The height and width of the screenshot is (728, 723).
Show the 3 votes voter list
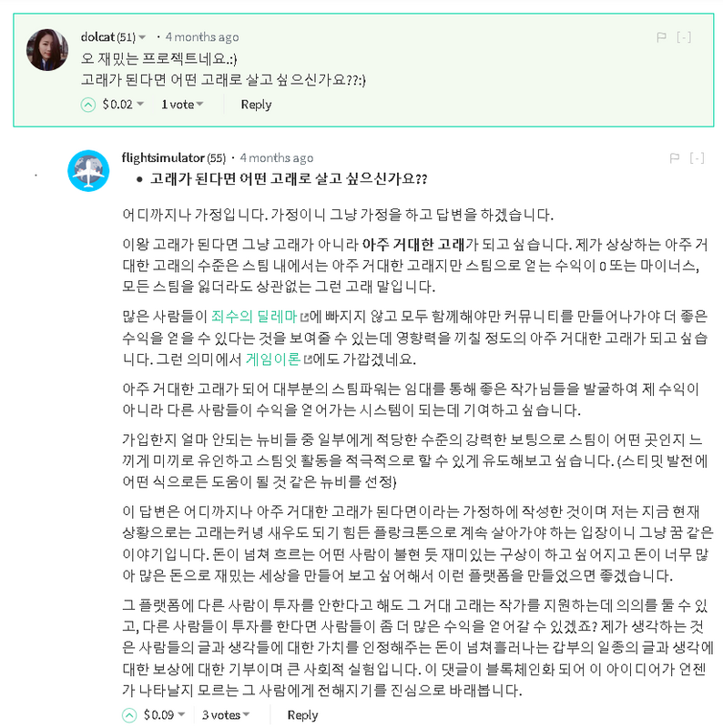coord(226,714)
